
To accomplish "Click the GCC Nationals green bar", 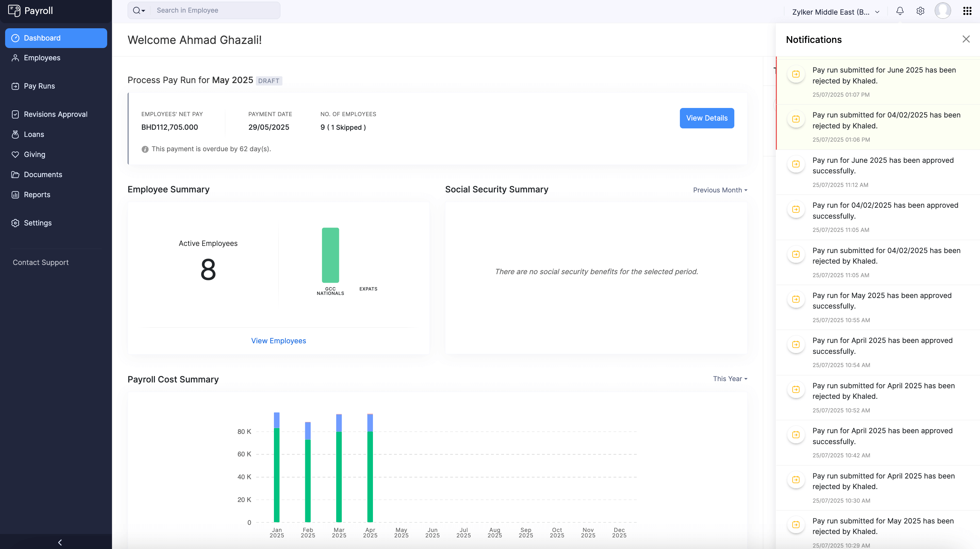I will click(x=330, y=255).
